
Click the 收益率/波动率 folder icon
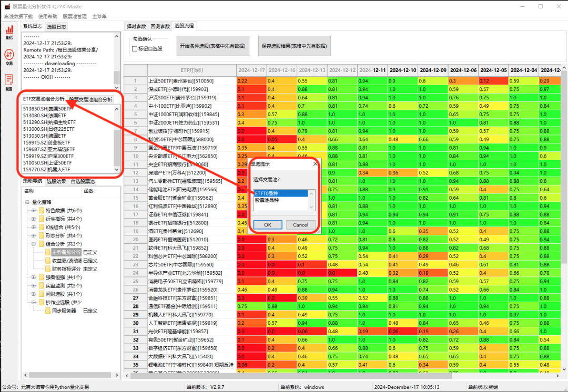pyautogui.click(x=48, y=260)
